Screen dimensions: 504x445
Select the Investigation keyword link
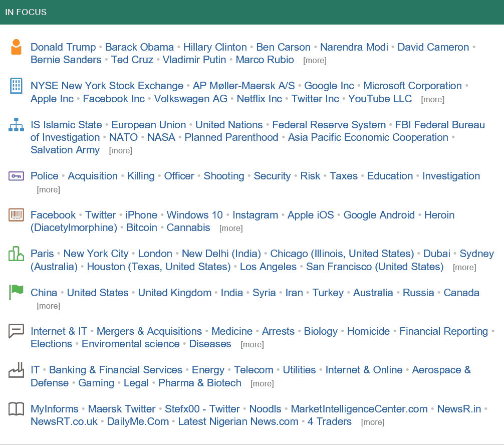pos(451,176)
